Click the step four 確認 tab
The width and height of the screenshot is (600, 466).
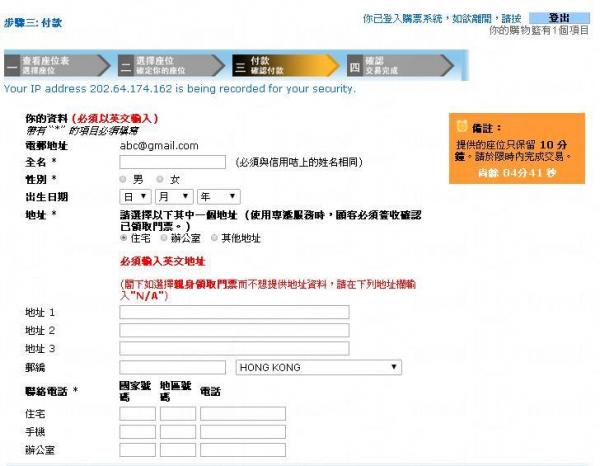pyautogui.click(x=398, y=66)
